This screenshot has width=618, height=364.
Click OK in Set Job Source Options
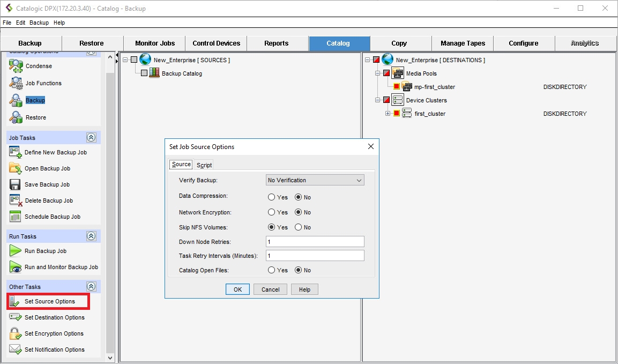[237, 289]
